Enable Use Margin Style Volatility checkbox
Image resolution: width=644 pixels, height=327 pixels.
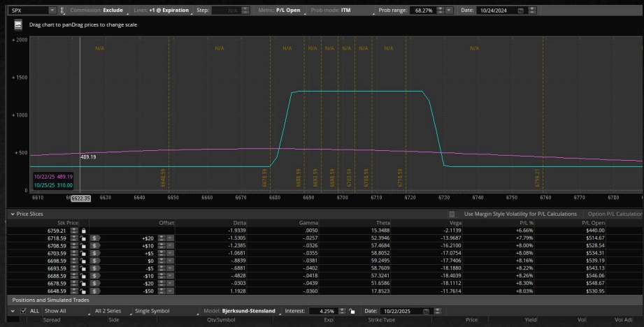[452, 214]
